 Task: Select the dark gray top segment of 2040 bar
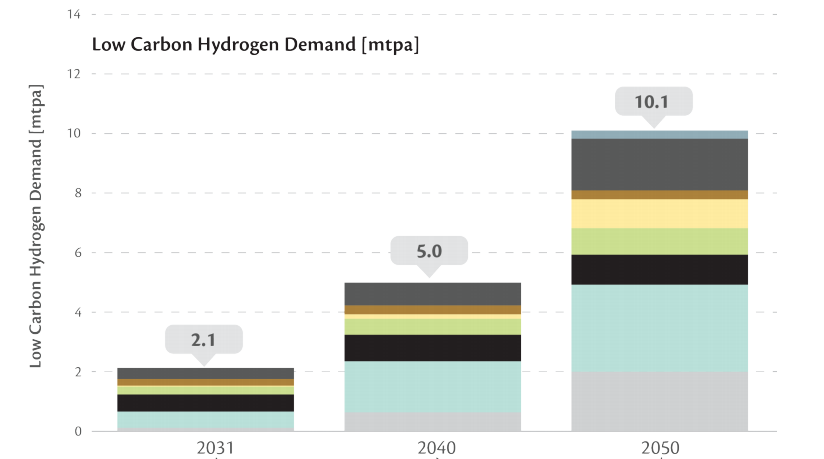point(432,293)
